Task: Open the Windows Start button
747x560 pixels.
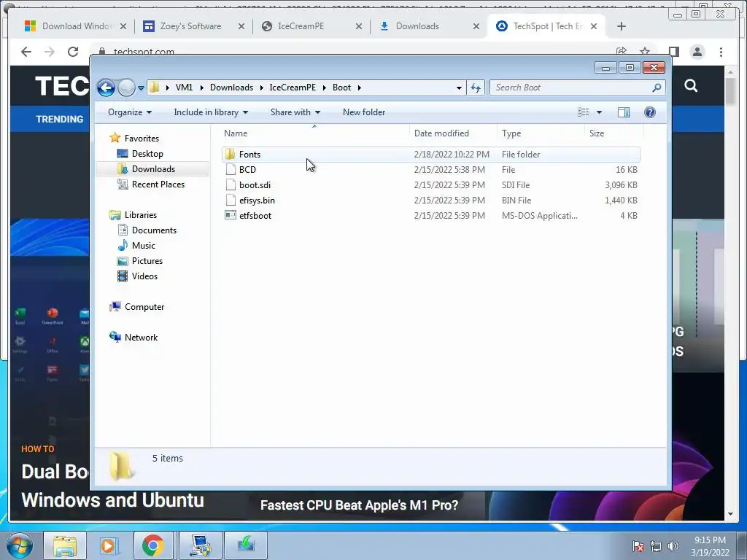Action: pos(19,545)
